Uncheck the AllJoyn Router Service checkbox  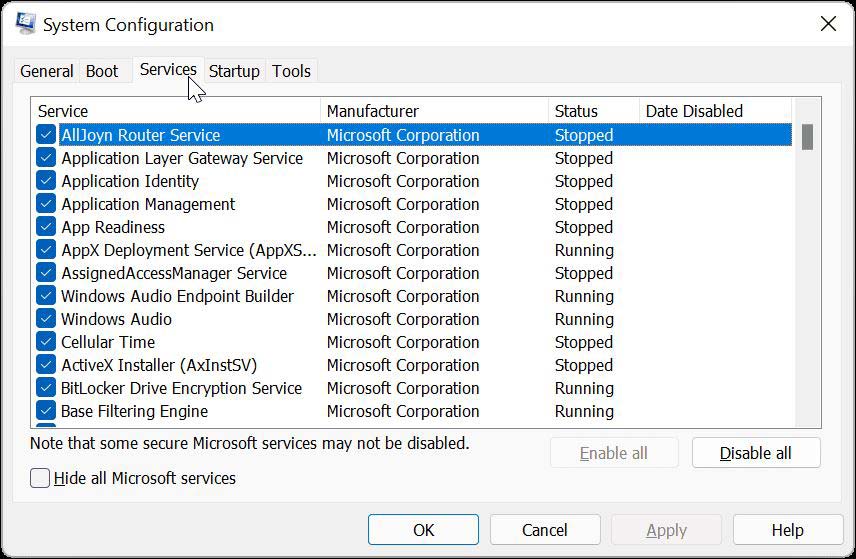[x=46, y=135]
